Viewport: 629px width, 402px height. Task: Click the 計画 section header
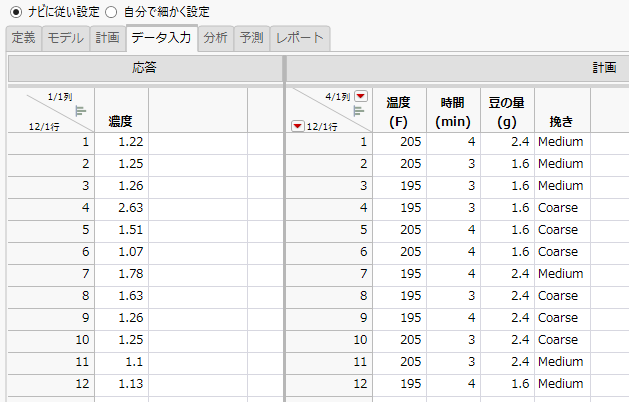(458, 68)
